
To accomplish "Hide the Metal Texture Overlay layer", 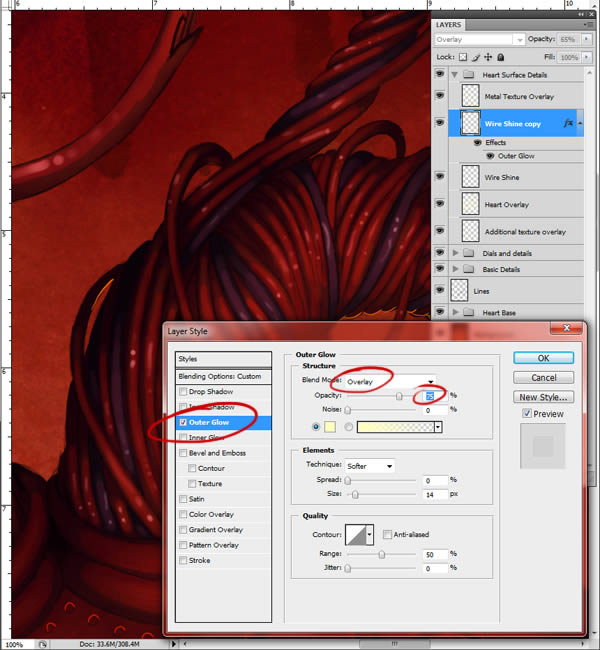I will pos(440,95).
